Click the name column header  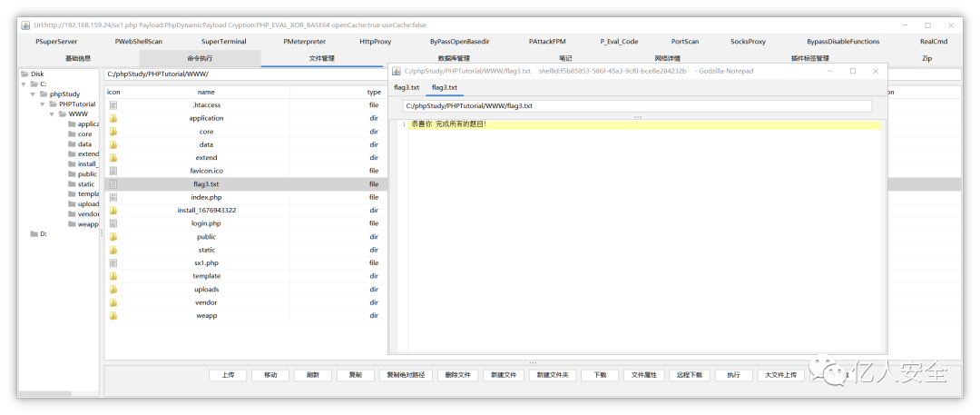206,92
